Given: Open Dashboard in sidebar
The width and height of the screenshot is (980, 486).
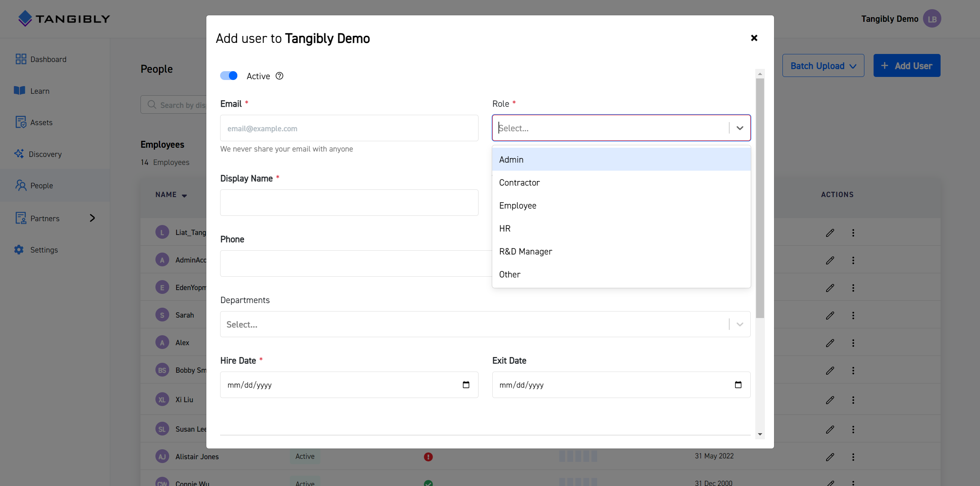Looking at the screenshot, I should (41, 59).
